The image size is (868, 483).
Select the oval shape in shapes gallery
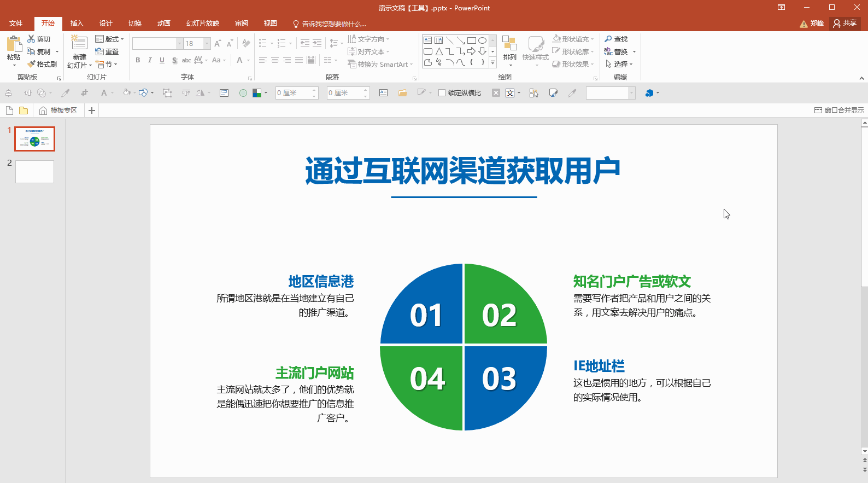coord(482,40)
